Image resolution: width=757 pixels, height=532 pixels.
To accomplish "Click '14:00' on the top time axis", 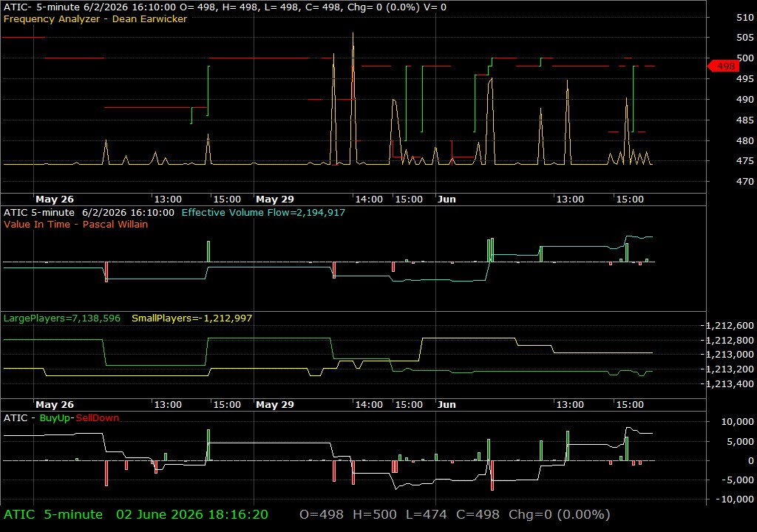I will point(369,199).
